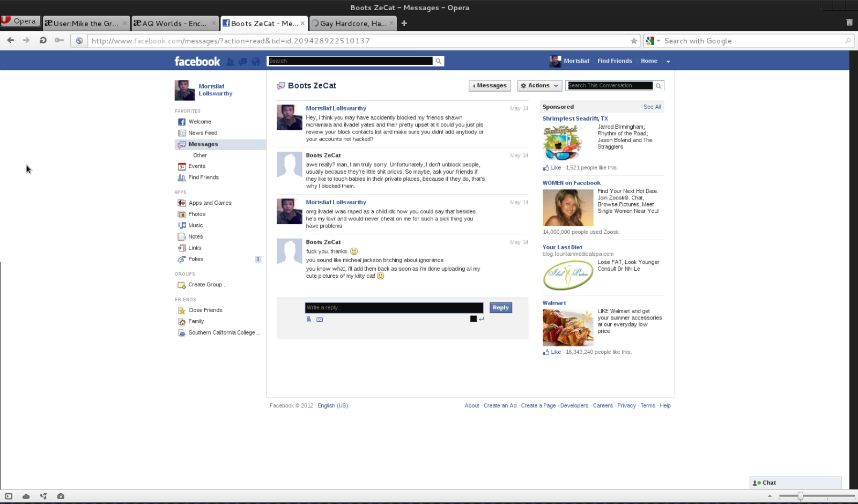Reload the page with the refresh icon
The width and height of the screenshot is (858, 504).
click(43, 40)
